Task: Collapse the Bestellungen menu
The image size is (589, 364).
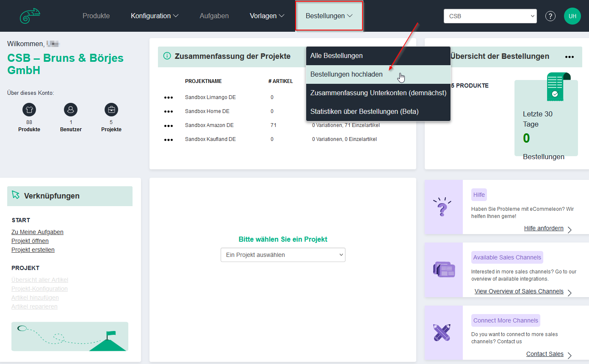Action: (329, 16)
